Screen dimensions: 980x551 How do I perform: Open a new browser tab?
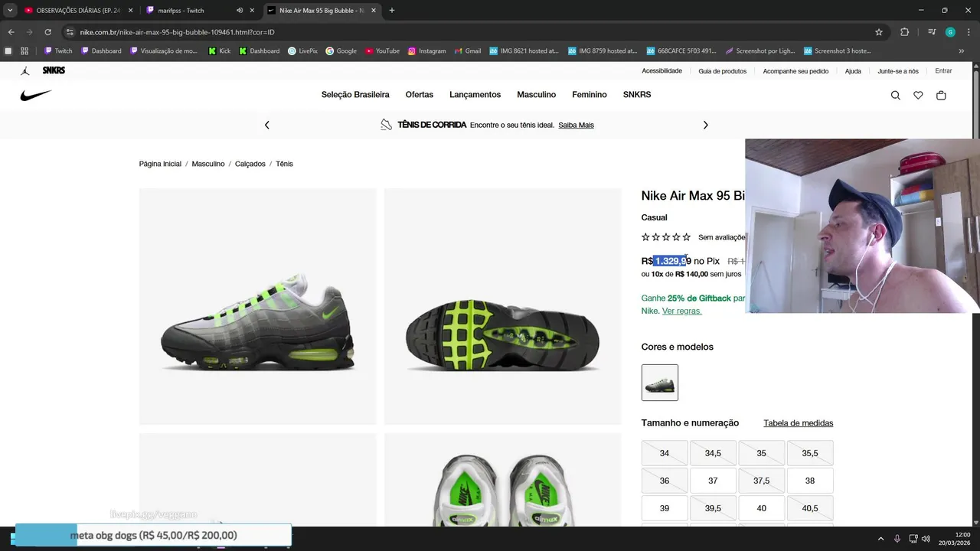point(392,11)
